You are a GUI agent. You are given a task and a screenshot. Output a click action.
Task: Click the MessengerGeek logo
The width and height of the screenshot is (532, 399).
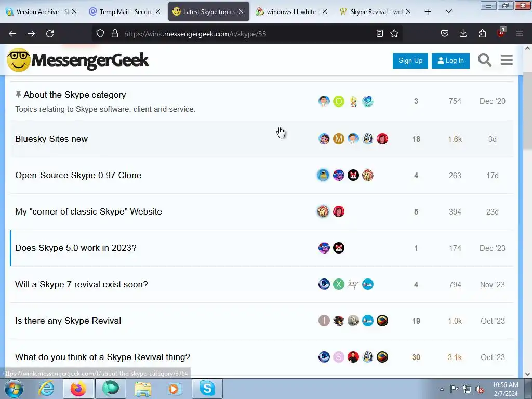(78, 60)
